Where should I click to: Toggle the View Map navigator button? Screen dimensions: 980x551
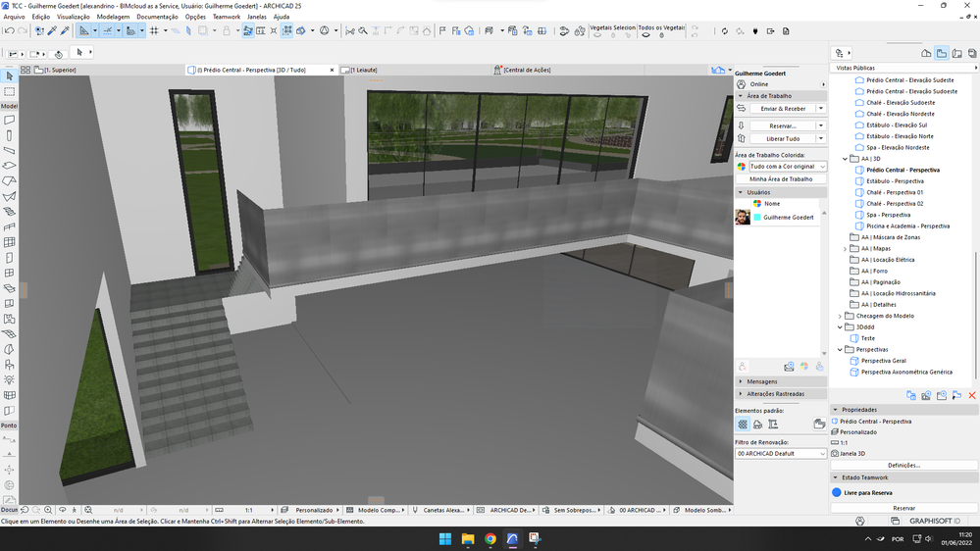[941, 54]
